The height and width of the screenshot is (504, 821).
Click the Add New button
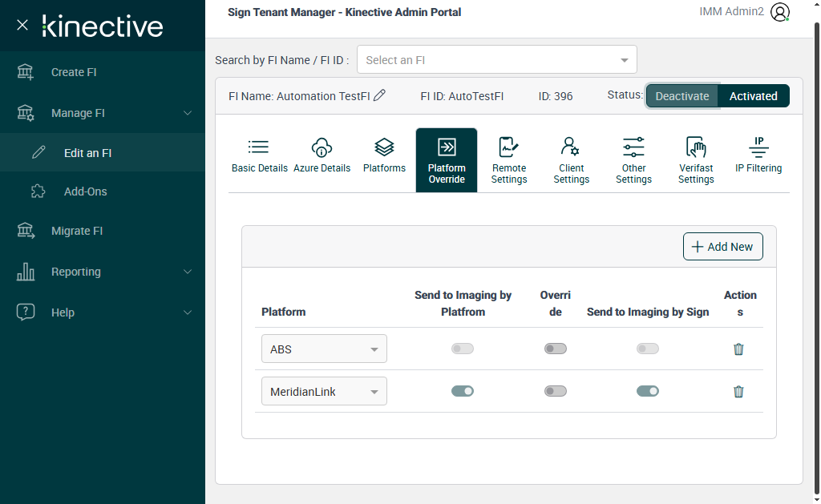(x=722, y=247)
